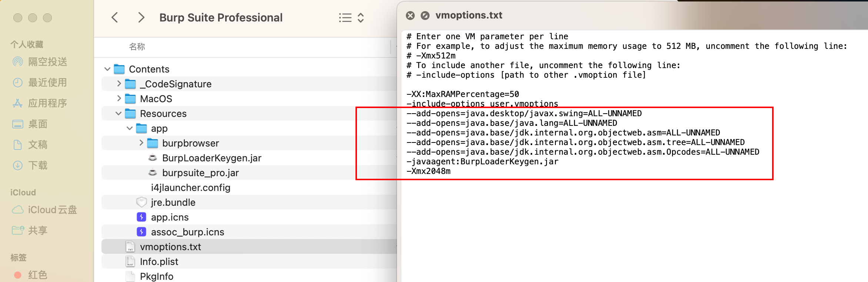Click the Burp Suite Professional window title
This screenshot has width=868, height=282.
coord(221,17)
